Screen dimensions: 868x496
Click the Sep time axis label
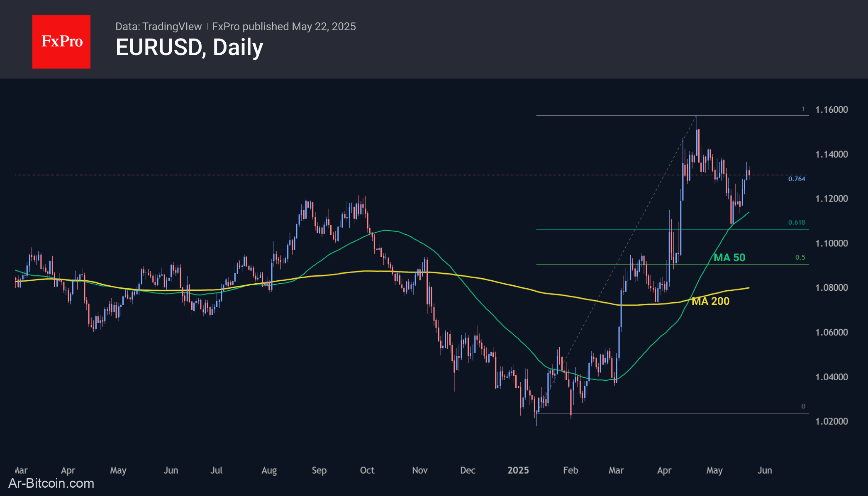pos(319,471)
